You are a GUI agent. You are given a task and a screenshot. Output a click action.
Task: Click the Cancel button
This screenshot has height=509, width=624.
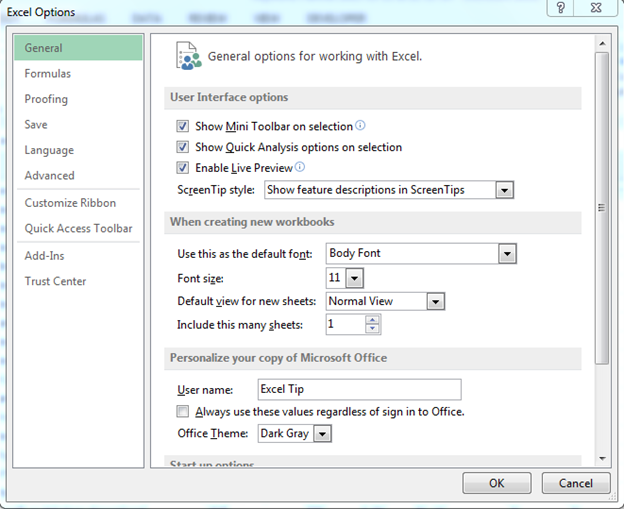coord(576,483)
